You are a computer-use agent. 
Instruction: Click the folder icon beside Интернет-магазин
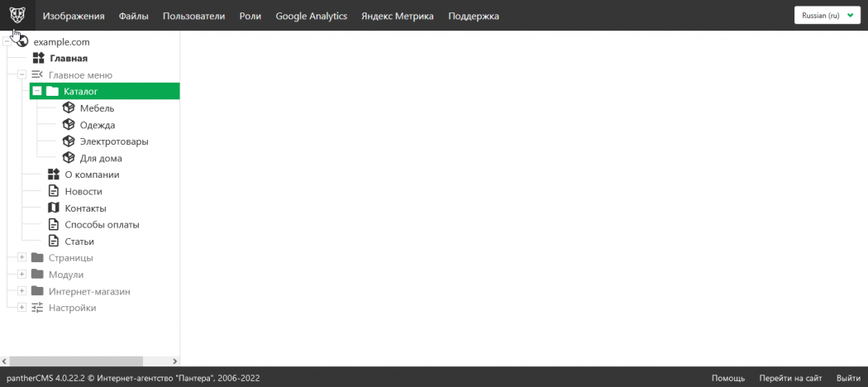(x=37, y=291)
